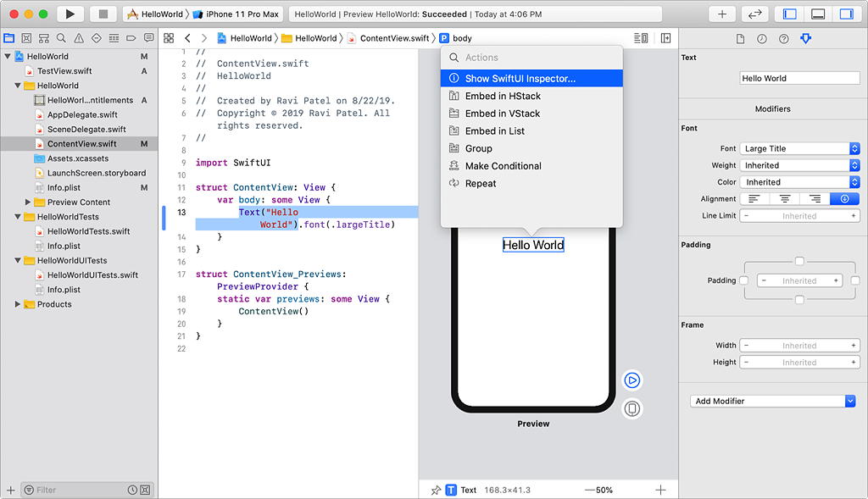
Task: Open the Breakpoint navigator
Action: pyautogui.click(x=131, y=38)
